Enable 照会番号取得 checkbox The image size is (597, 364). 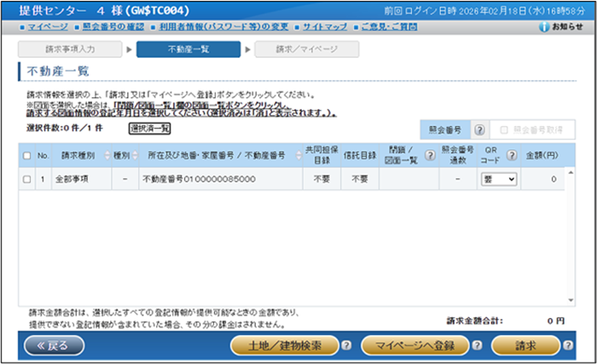tap(504, 130)
